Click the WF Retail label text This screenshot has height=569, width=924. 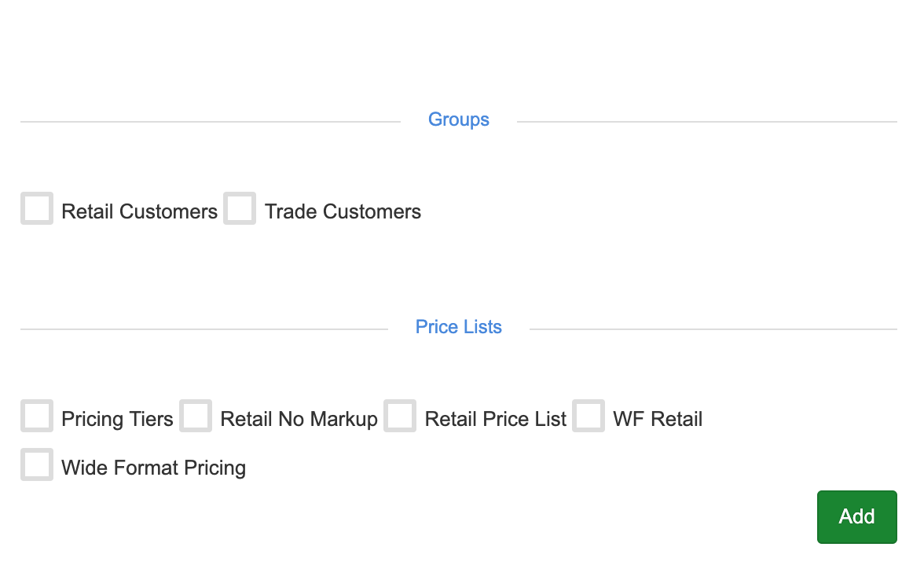[x=658, y=420]
